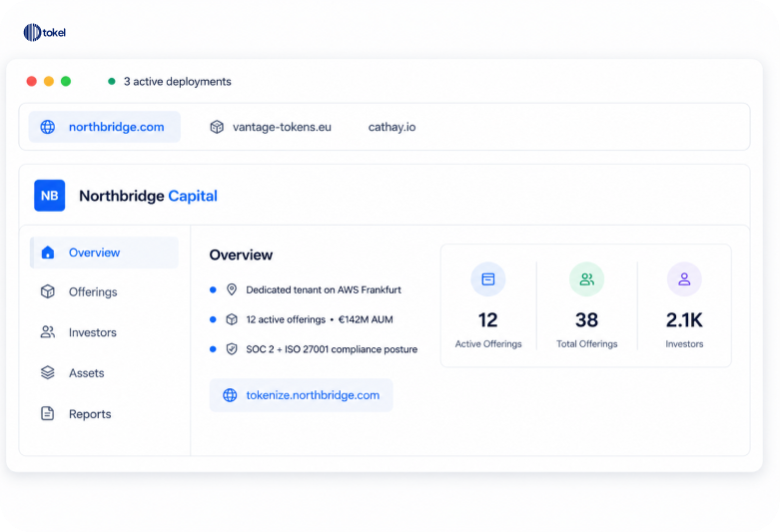Open the tokenize.northbridge.com link

[x=301, y=395]
